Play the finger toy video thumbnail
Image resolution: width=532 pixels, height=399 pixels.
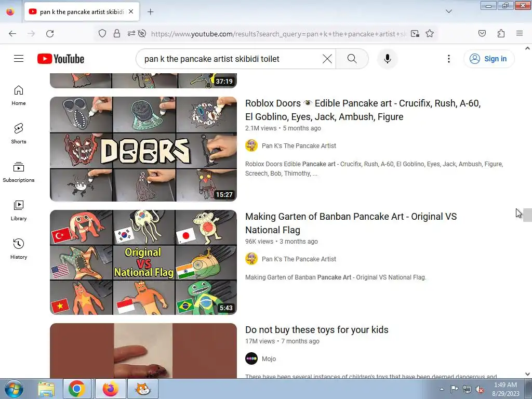pyautogui.click(x=143, y=351)
